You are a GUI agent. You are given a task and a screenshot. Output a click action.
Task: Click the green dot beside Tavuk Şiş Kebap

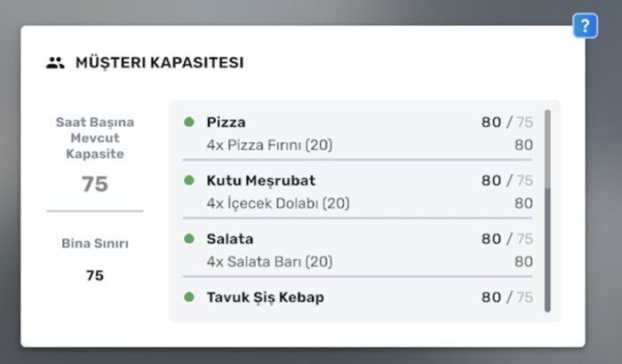point(188,297)
